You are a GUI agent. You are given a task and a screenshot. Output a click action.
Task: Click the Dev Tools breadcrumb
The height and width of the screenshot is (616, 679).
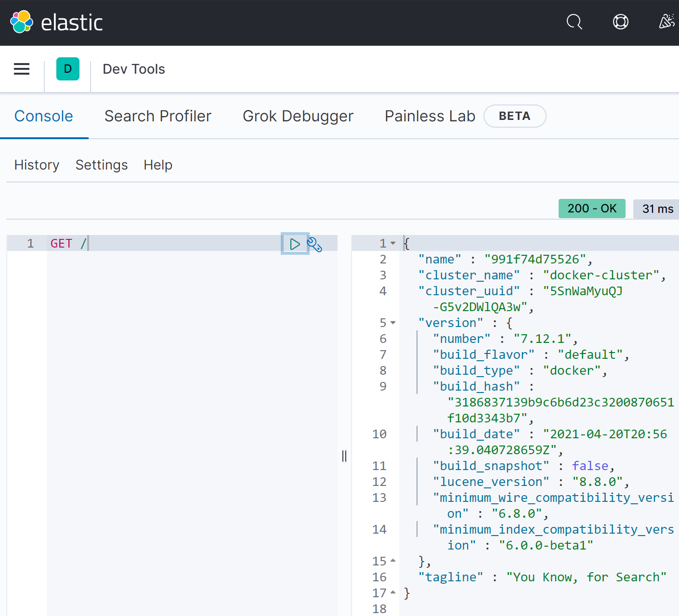(134, 69)
